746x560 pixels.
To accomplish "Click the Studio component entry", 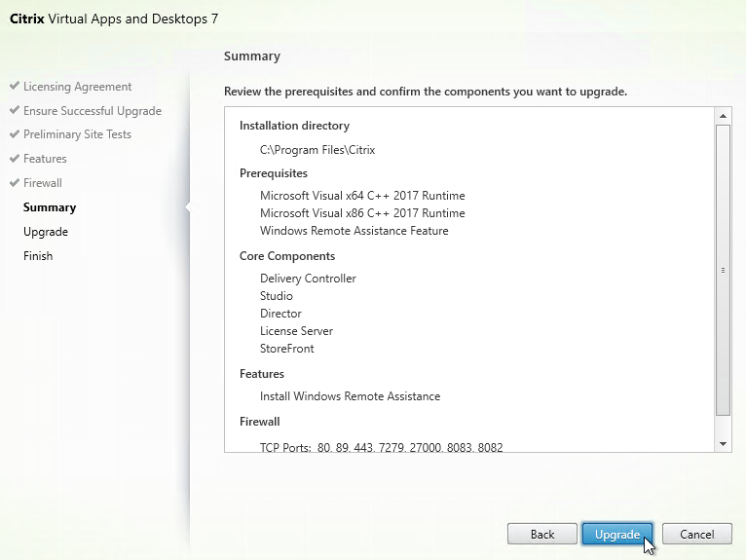I will pyautogui.click(x=277, y=296).
